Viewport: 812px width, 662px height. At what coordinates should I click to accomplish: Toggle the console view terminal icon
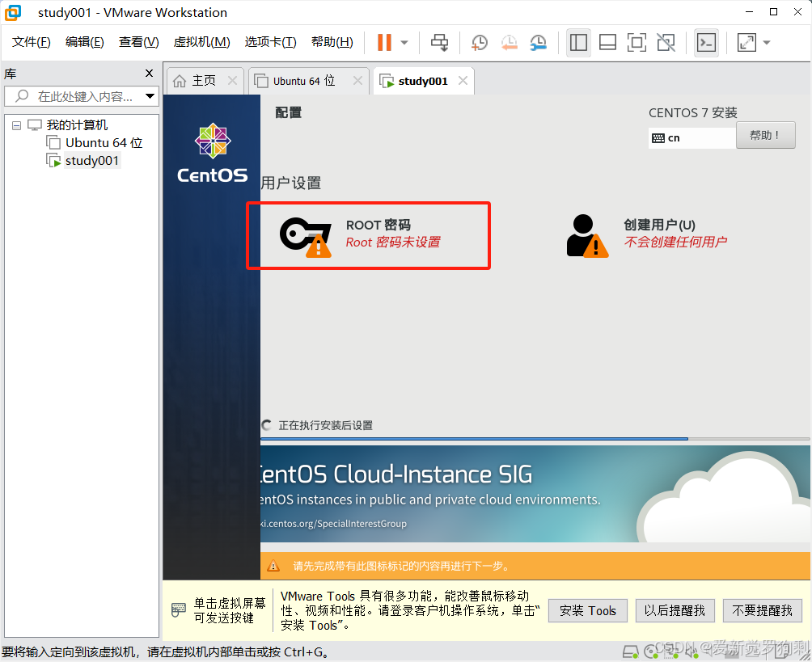click(706, 43)
